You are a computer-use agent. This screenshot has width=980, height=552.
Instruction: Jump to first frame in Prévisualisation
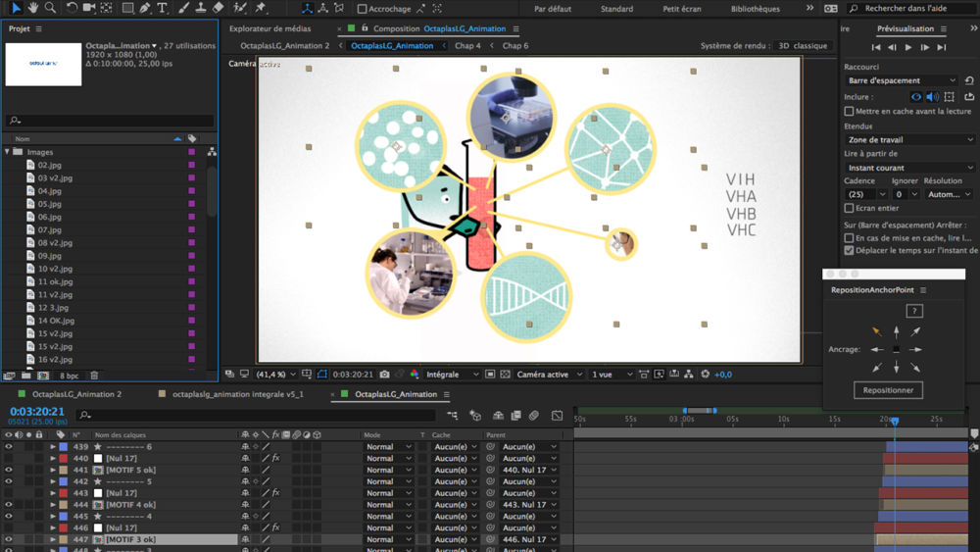click(876, 47)
